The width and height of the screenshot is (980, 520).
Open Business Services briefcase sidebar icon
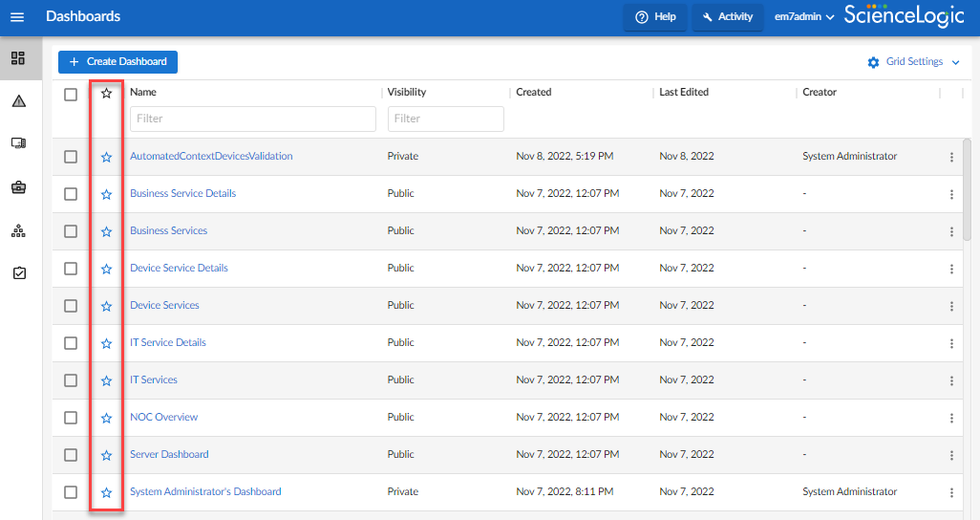pyautogui.click(x=18, y=187)
